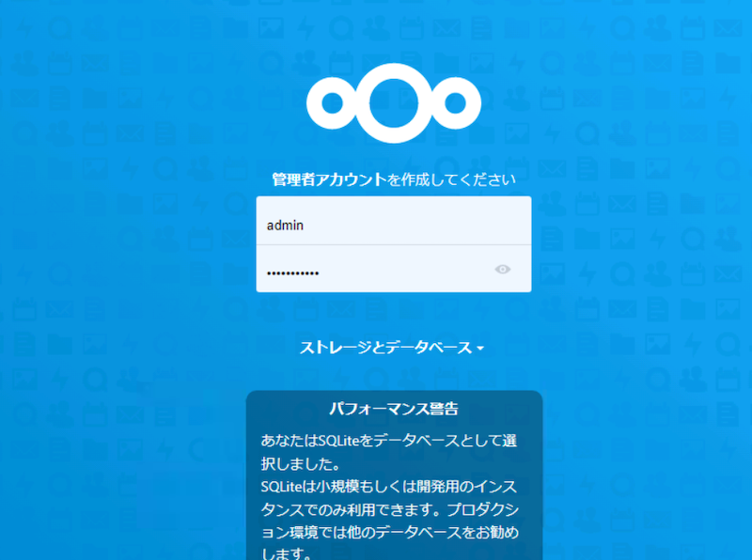The image size is (752, 560).
Task: Click the left small ring of the logo
Action: [332, 103]
